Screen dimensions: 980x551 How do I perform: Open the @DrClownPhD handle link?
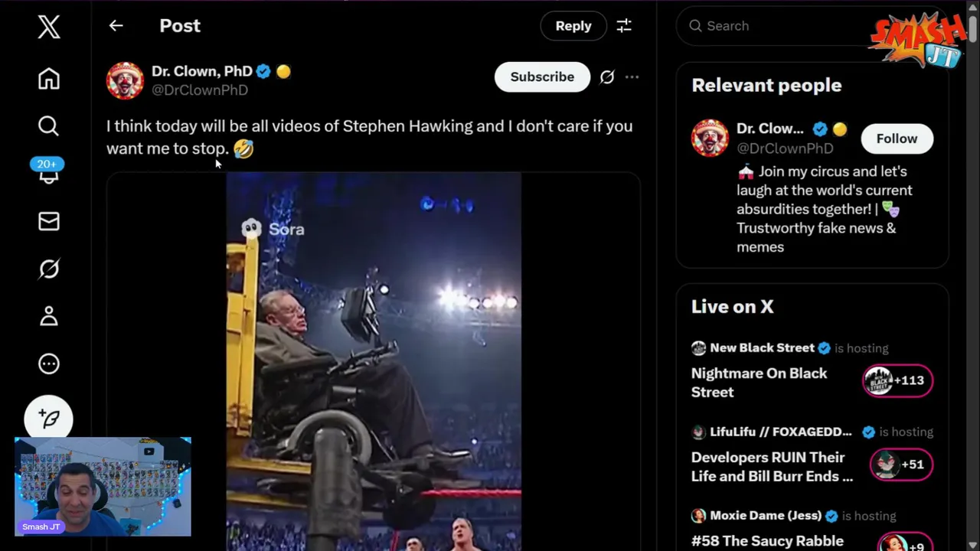tap(200, 90)
